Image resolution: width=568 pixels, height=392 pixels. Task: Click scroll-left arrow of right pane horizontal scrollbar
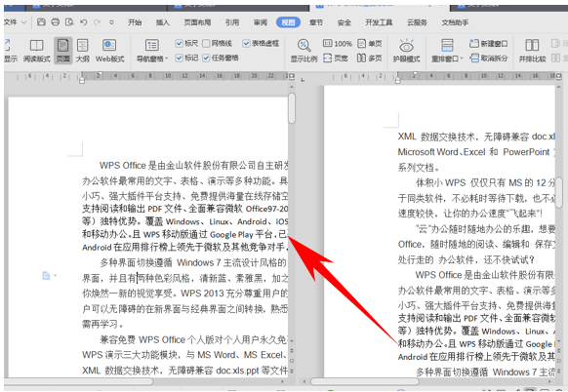tap(304, 381)
